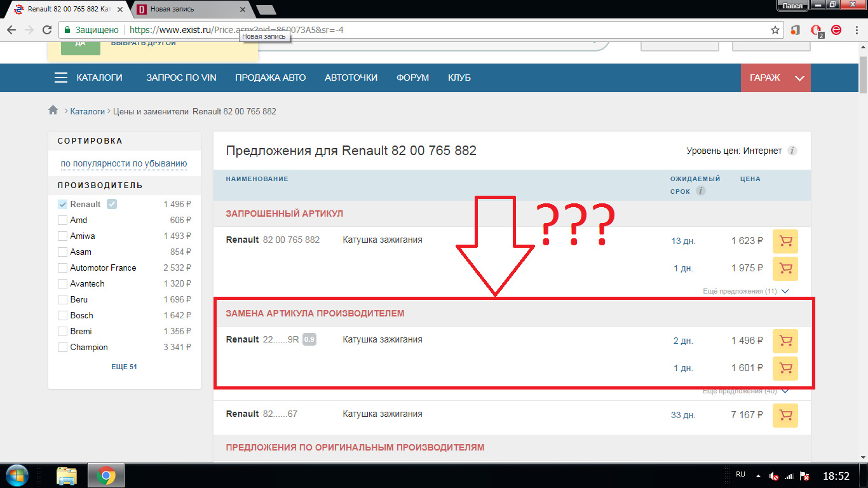This screenshot has width=868, height=488.
Task: Go to home via breadcrumb house icon
Action: (53, 111)
